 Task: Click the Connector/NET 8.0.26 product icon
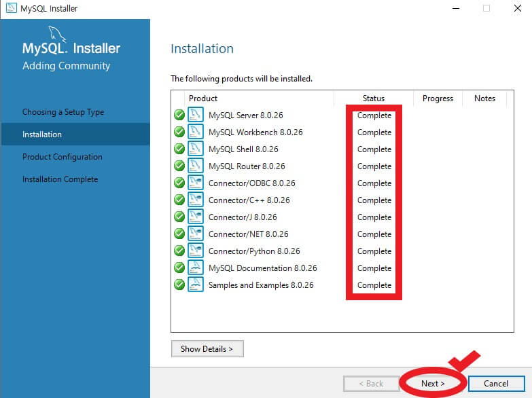(x=196, y=234)
